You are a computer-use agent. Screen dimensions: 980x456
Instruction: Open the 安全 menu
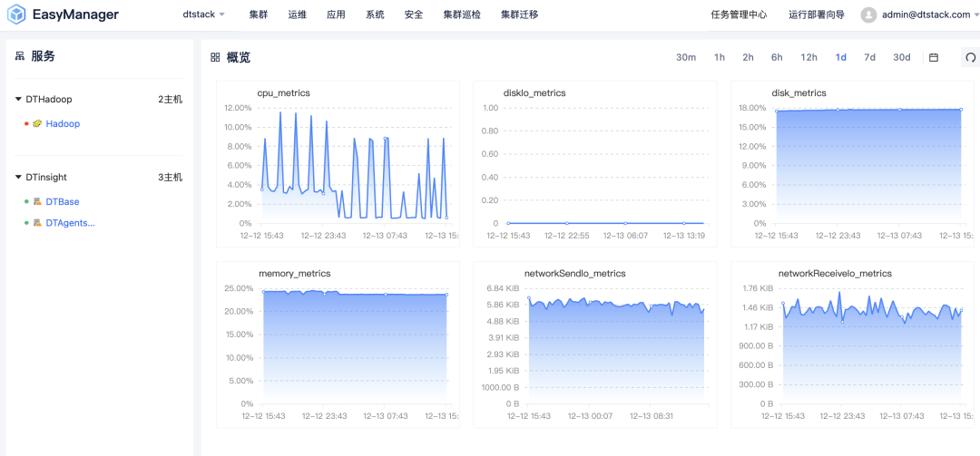click(x=414, y=15)
